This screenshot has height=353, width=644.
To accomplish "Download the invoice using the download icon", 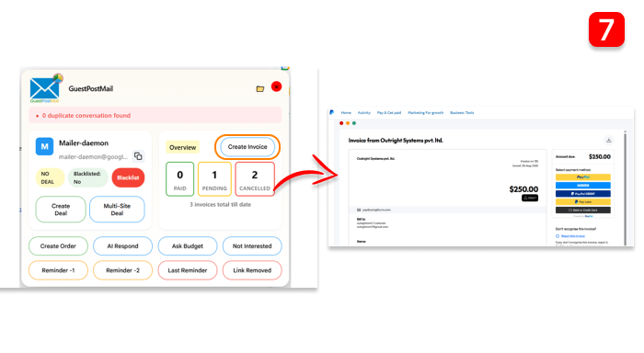I will click(x=609, y=141).
